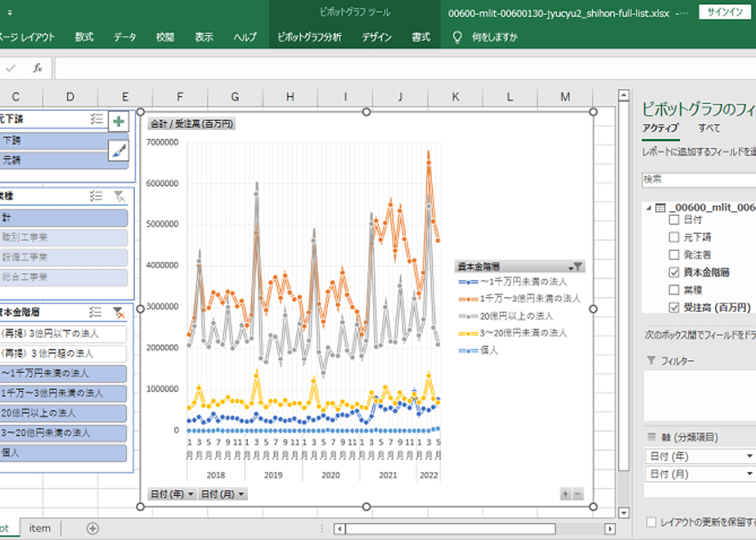Open the 資本金階層 legend filter dropdown on chart
The image size is (756, 540).
click(x=575, y=267)
